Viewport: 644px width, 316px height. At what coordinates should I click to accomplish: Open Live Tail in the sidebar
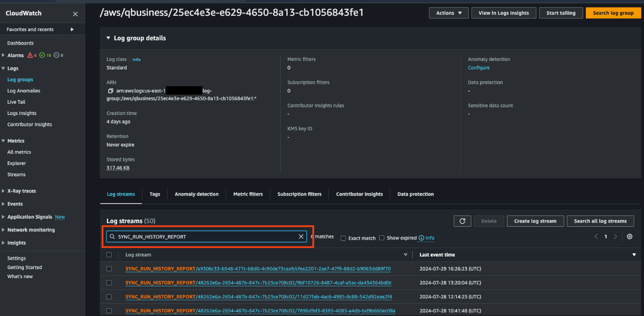16,102
